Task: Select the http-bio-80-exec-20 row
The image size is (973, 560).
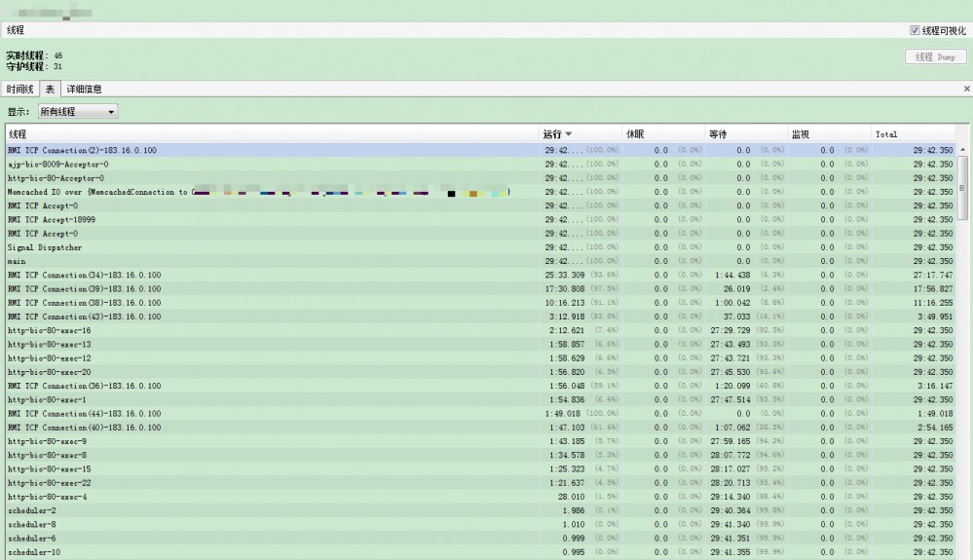Action: click(x=481, y=372)
